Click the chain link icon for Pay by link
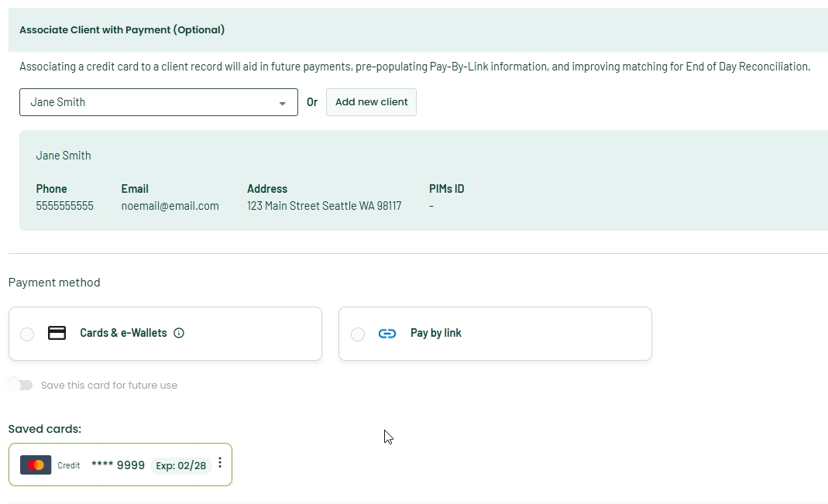Screen dimensions: 828x504 tap(387, 334)
